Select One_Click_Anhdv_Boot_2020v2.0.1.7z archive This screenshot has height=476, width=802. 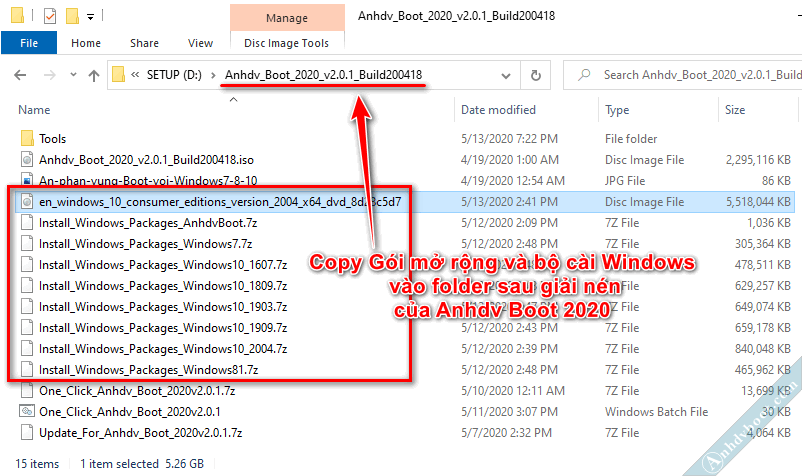pyautogui.click(x=137, y=391)
